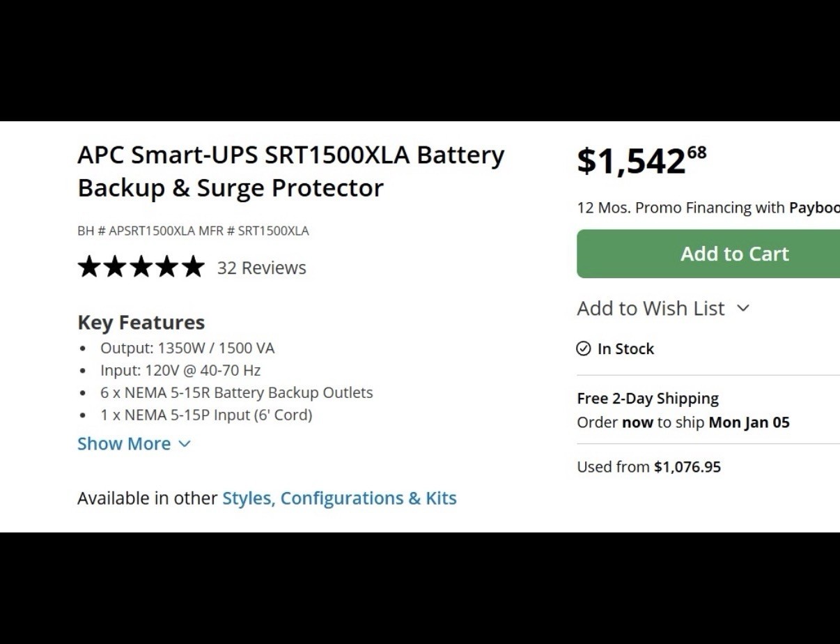
Task: Click the chevron beside Add to Wish List
Action: click(743, 308)
